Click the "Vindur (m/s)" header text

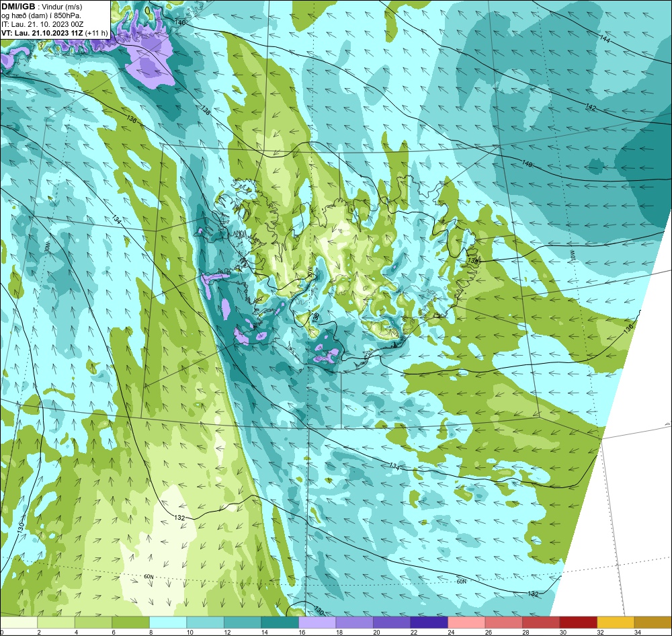coord(63,7)
